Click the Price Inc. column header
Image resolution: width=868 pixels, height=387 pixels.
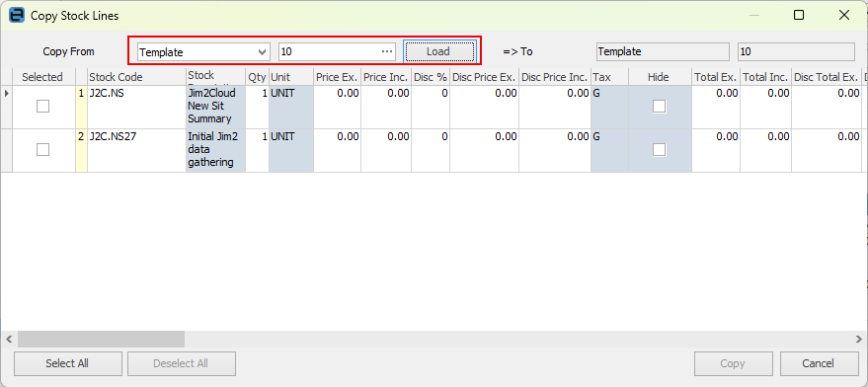coord(386,77)
